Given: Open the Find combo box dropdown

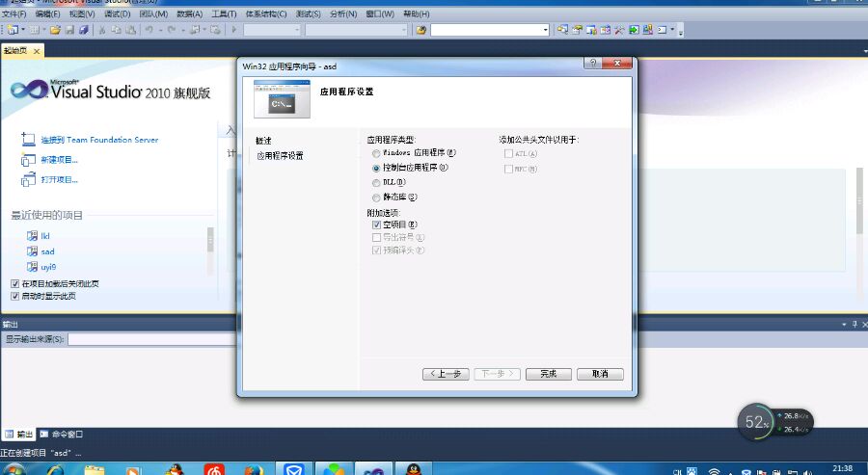Looking at the screenshot, I should pyautogui.click(x=545, y=30).
